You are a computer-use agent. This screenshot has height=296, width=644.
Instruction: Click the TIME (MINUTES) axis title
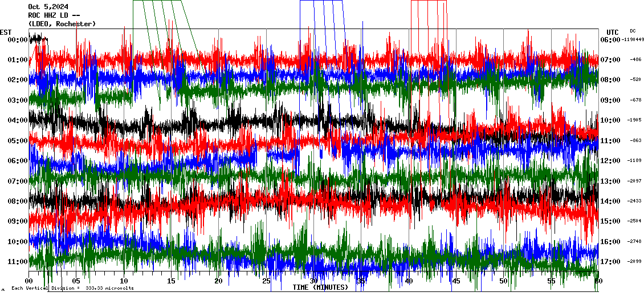point(320,287)
